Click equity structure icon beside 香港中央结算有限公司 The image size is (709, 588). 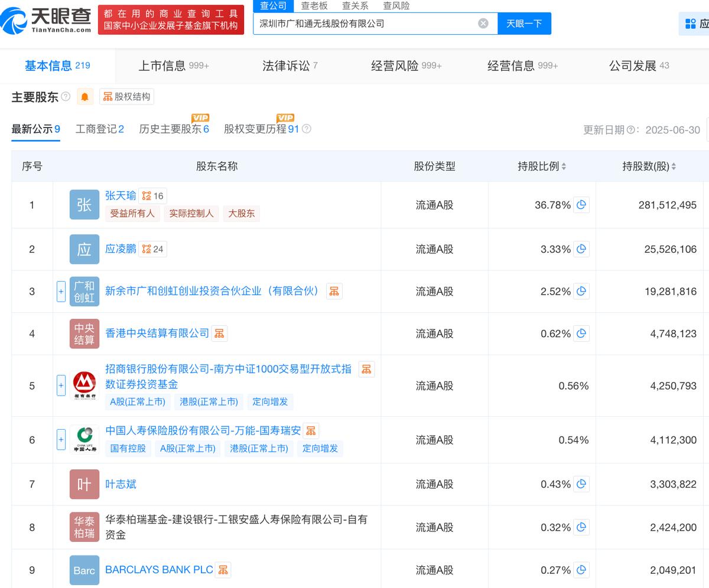[x=219, y=334]
